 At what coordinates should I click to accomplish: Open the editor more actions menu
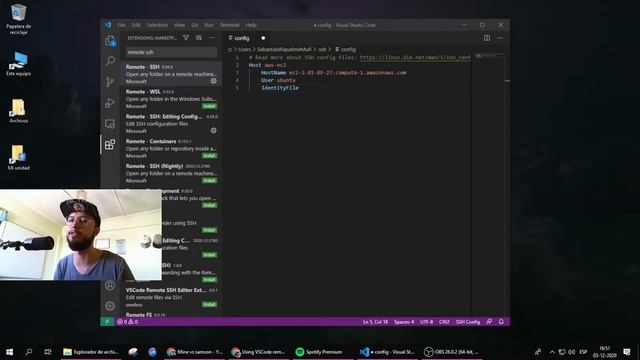[x=500, y=38]
